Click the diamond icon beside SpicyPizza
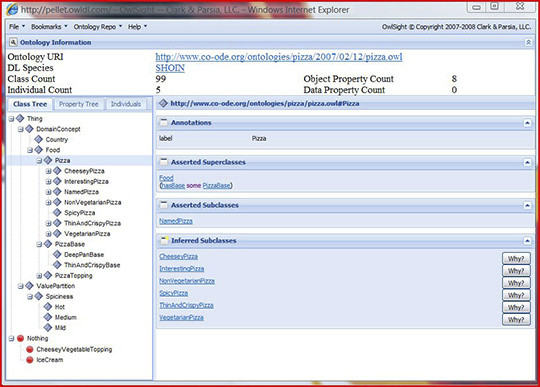This screenshot has height=387, width=540. tap(57, 212)
